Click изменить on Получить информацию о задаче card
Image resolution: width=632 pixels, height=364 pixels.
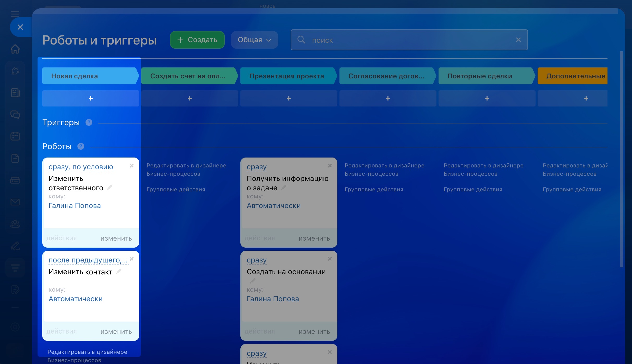314,239
